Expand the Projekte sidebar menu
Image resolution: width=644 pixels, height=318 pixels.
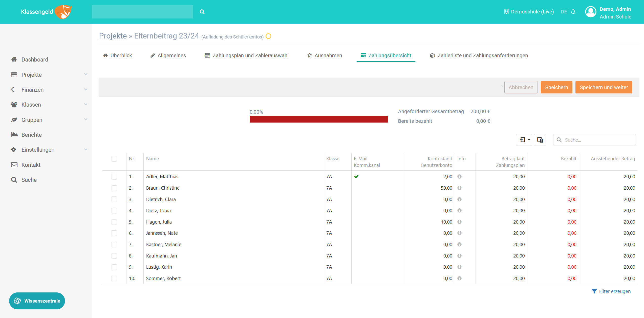(32, 75)
